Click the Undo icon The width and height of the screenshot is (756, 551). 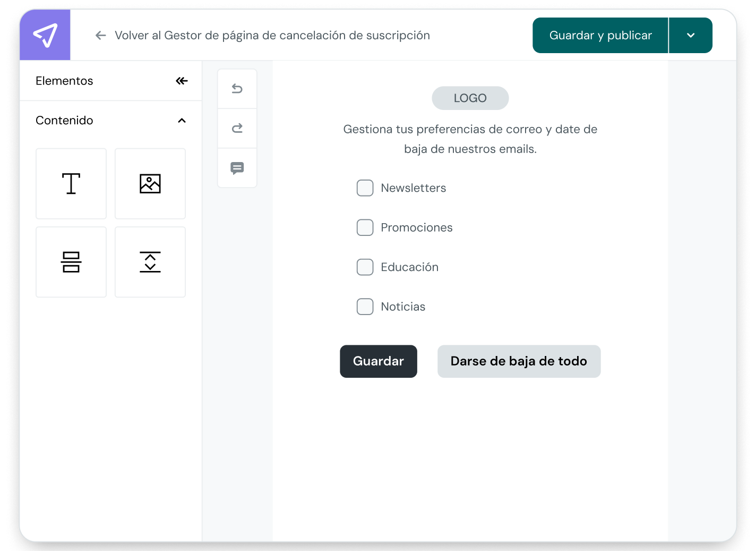pyautogui.click(x=237, y=88)
